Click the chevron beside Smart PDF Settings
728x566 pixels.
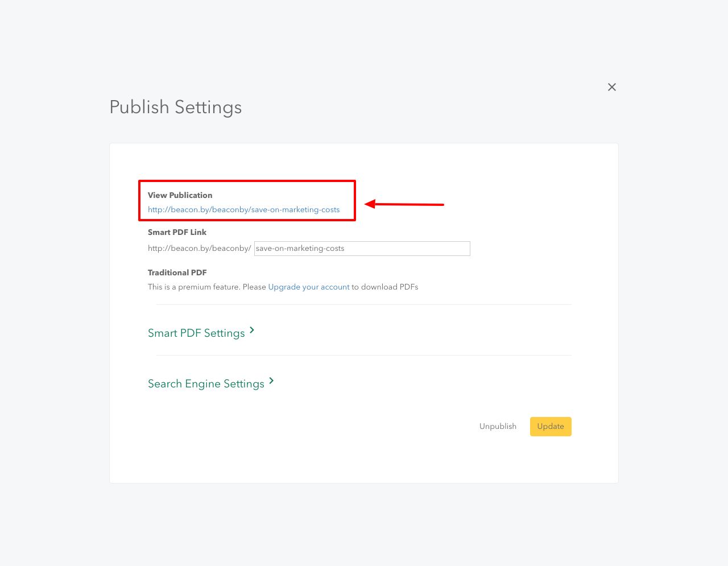[x=252, y=330]
